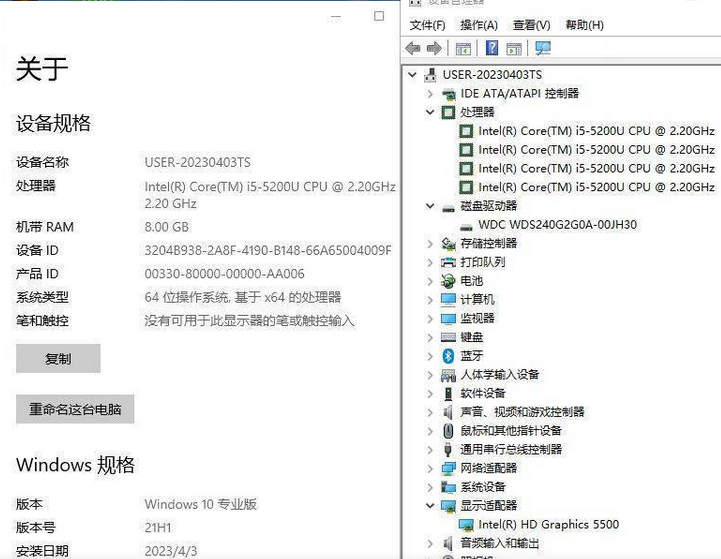The width and height of the screenshot is (721, 559).
Task: Click the blue Help question mark toolbar icon
Action: 492,48
